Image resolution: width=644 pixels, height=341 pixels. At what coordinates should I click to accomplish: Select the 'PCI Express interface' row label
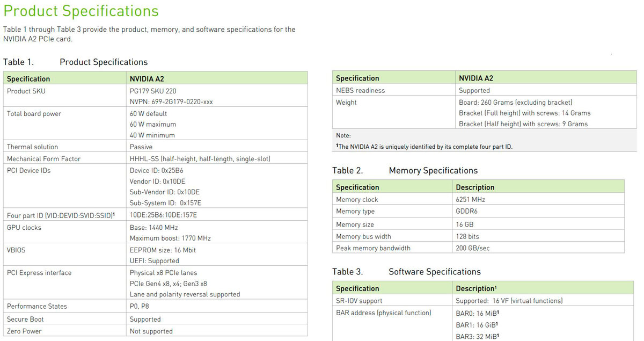(x=39, y=273)
